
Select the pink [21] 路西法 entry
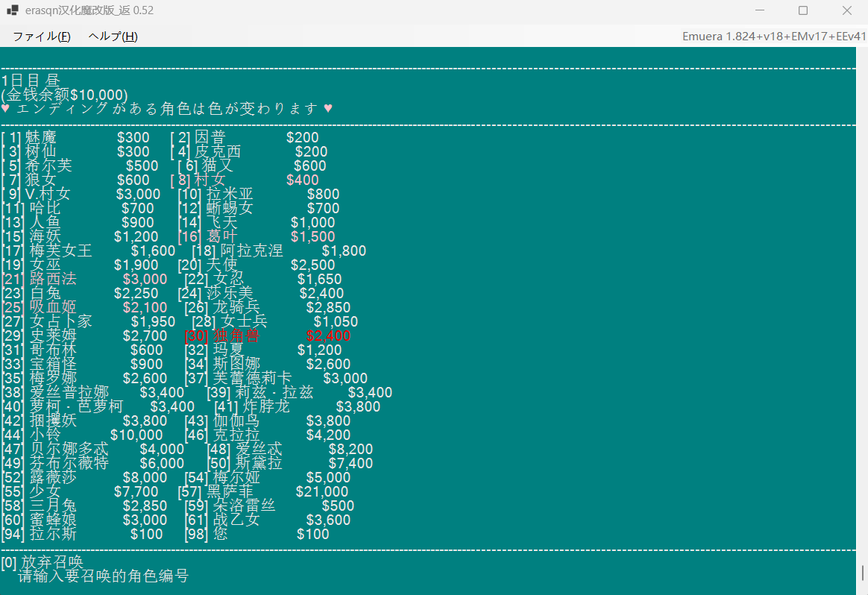(84, 279)
